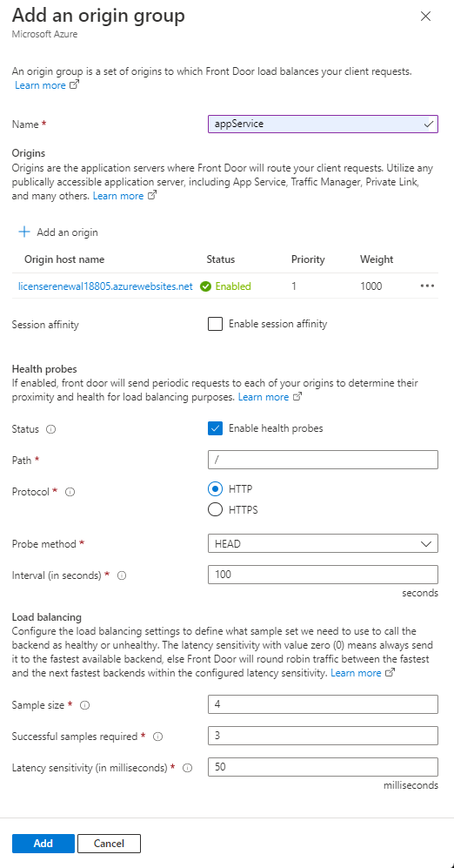Click the Weight value 1000
Image resolution: width=454 pixels, height=868 pixels.
371,286
